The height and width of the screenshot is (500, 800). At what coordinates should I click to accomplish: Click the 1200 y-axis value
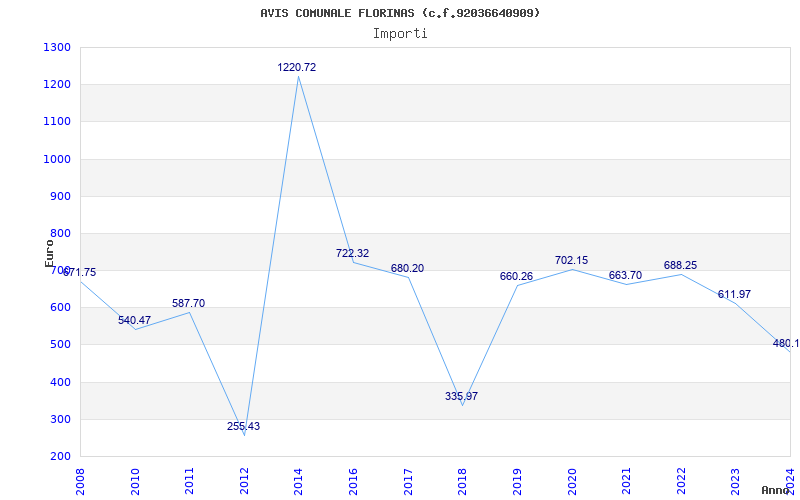pyautogui.click(x=57, y=85)
